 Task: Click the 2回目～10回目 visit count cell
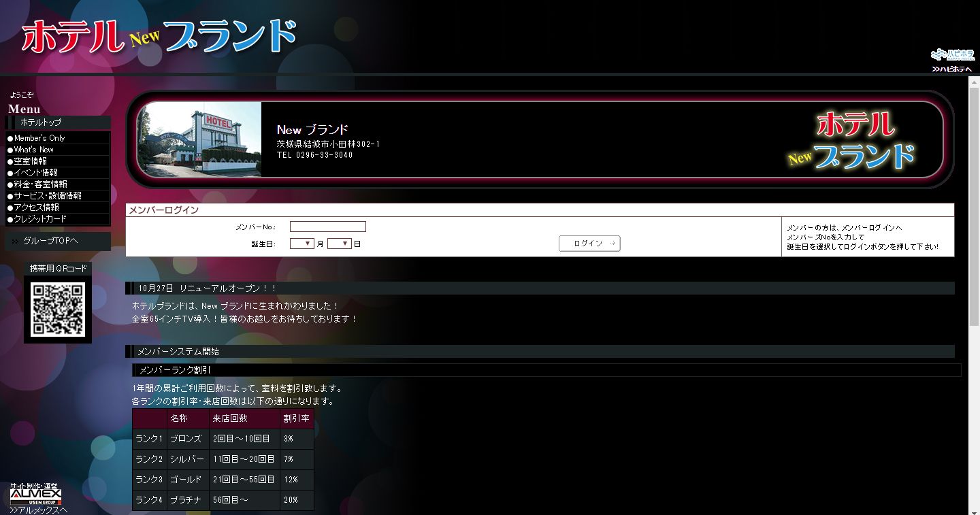(244, 439)
